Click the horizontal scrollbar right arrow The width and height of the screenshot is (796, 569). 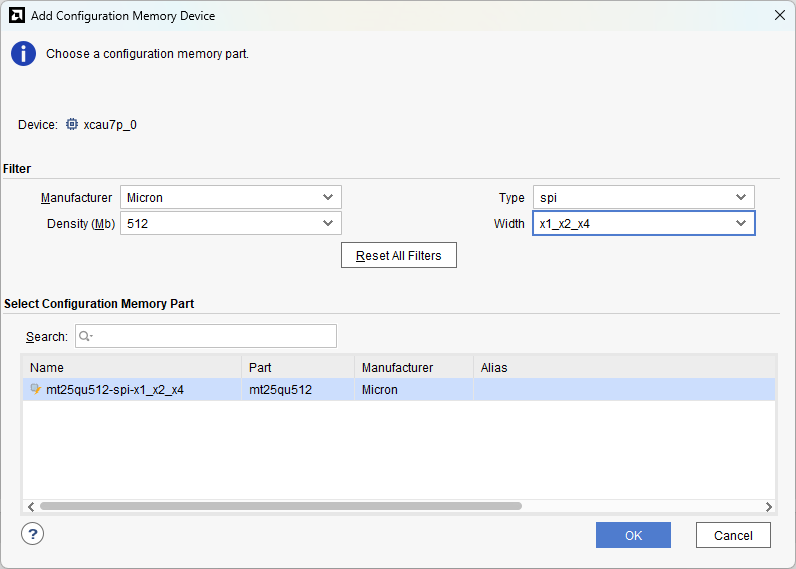click(768, 506)
